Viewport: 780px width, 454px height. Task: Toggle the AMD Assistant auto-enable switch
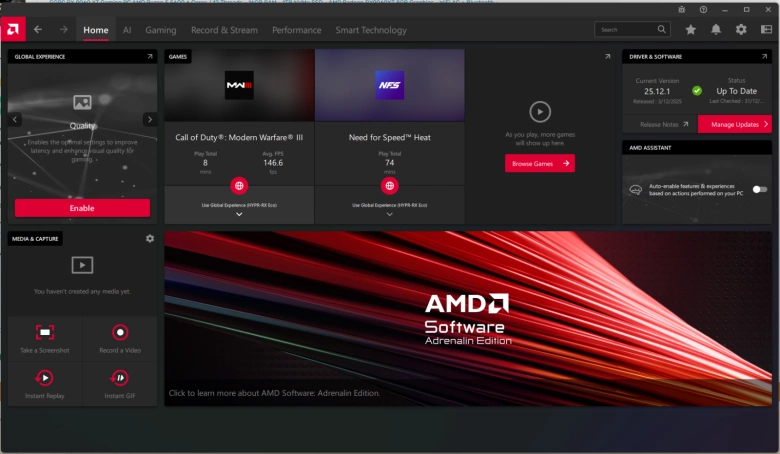[x=760, y=189]
